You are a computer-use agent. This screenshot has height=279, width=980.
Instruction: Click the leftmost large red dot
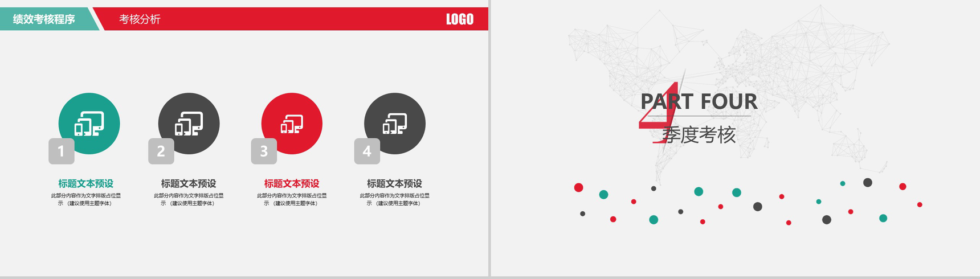coord(578,187)
